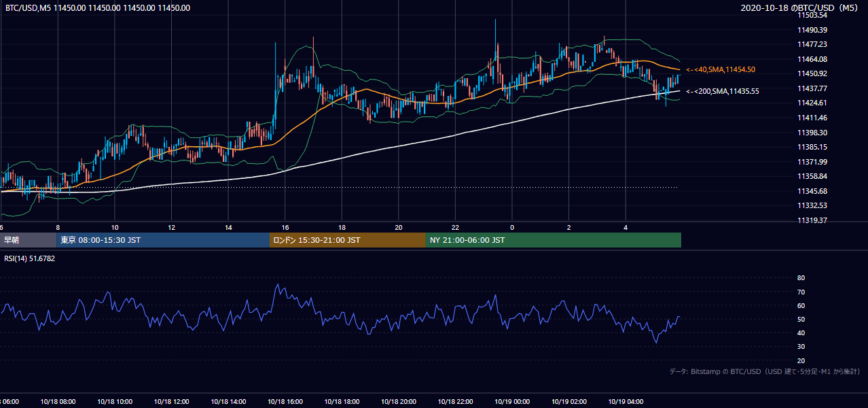The height and width of the screenshot is (408, 868).
Task: Click the price axis label 11490.39
Action: (x=812, y=30)
